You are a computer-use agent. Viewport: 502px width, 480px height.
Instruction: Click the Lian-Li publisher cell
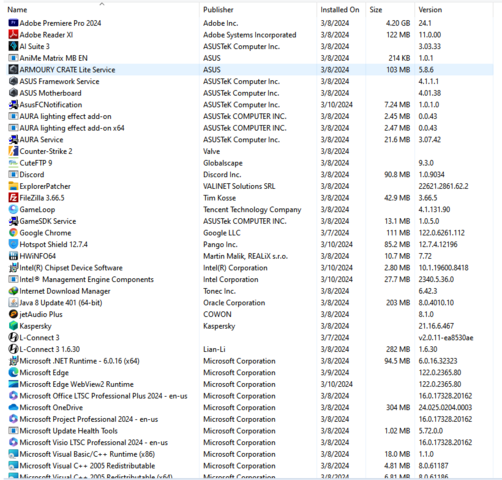click(214, 349)
